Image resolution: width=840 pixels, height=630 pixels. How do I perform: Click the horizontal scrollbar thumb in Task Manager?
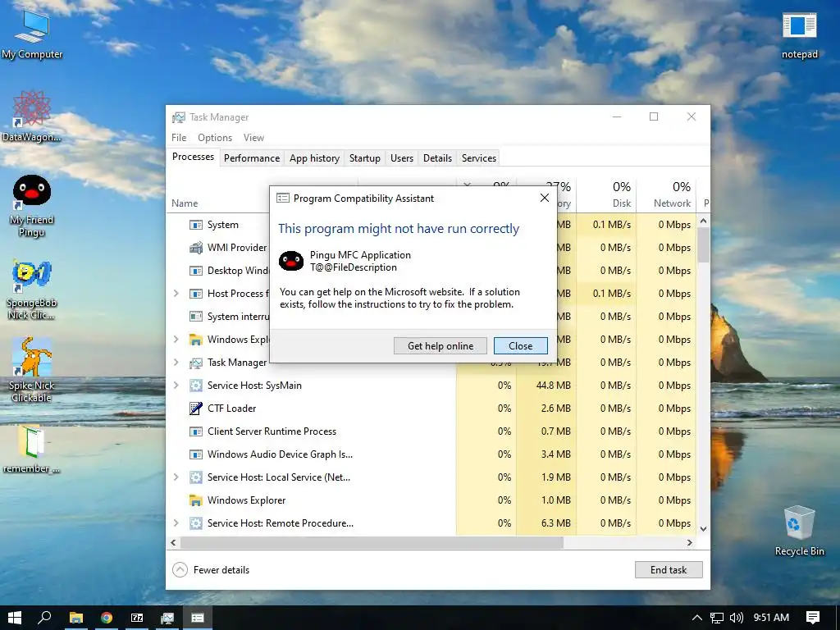(372, 543)
